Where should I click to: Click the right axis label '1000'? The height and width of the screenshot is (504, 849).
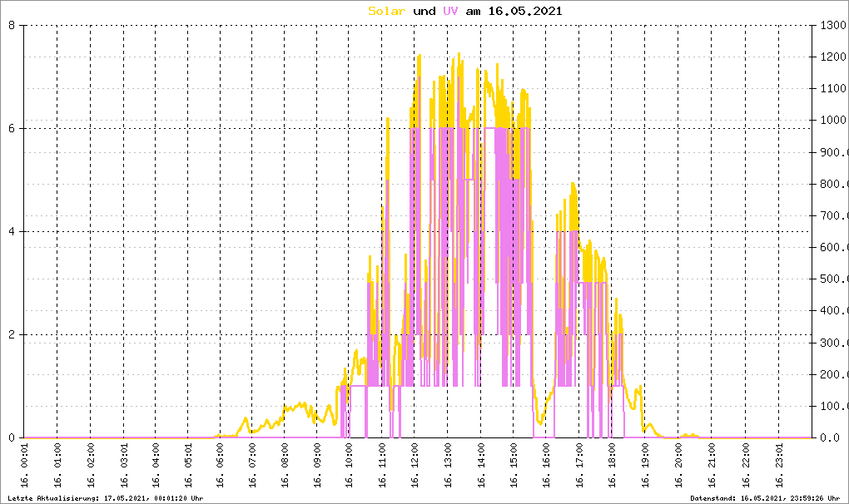(833, 120)
